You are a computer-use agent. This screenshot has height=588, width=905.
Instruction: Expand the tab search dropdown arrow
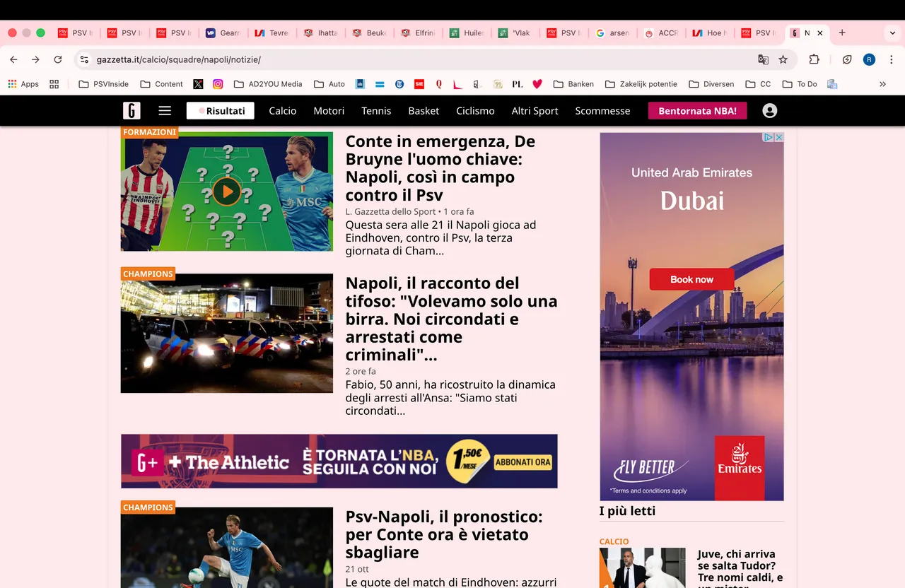point(890,33)
